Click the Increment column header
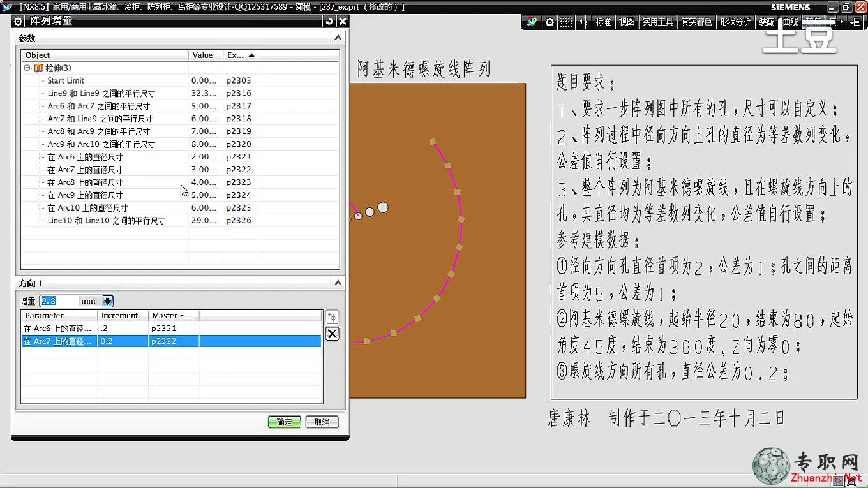Viewport: 868px width, 488px height. point(123,316)
